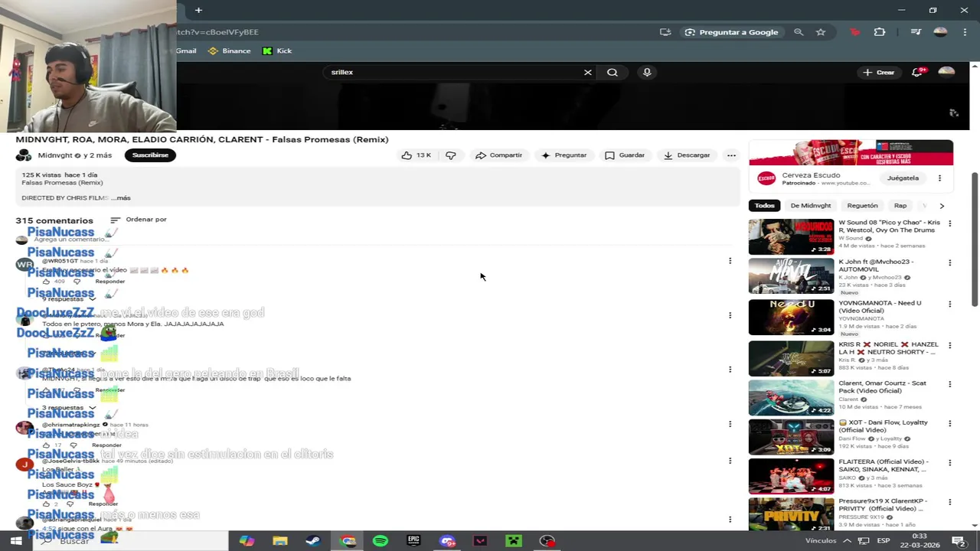Viewport: 980px width, 551px height.
Task: Open options menu for the disco de trap comment
Action: [x=730, y=370]
